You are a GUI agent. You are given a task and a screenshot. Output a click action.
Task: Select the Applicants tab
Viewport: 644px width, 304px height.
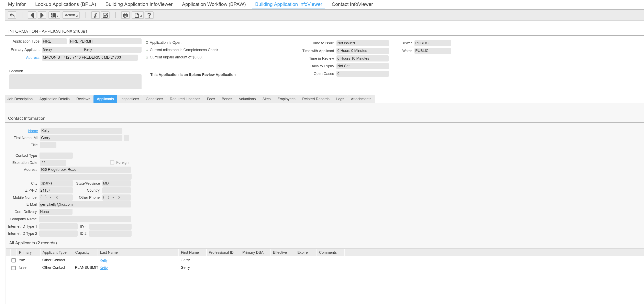pos(105,99)
